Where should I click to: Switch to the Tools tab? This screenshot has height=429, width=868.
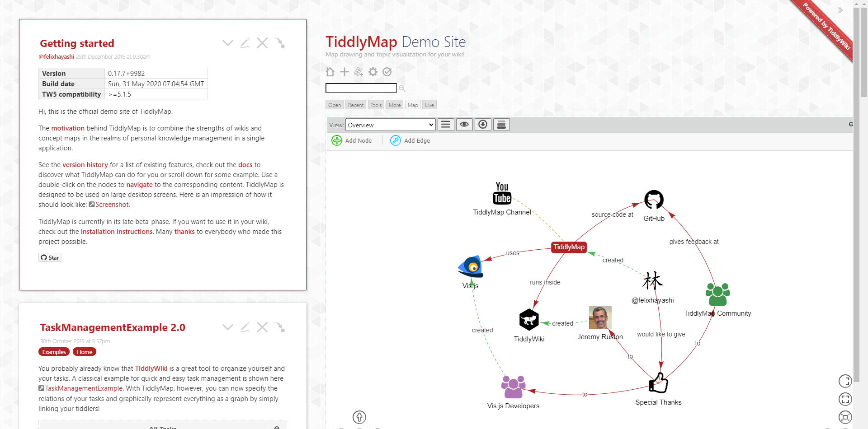pos(376,105)
